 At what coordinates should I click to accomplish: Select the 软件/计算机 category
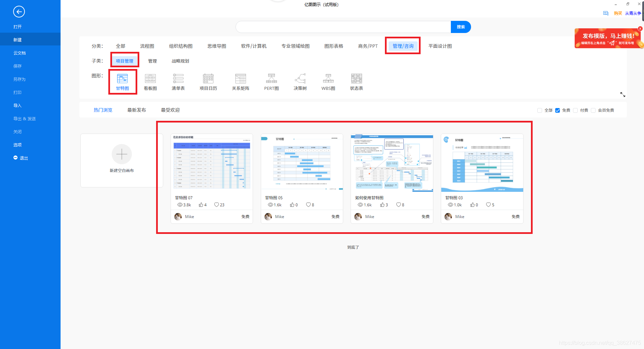(x=254, y=46)
